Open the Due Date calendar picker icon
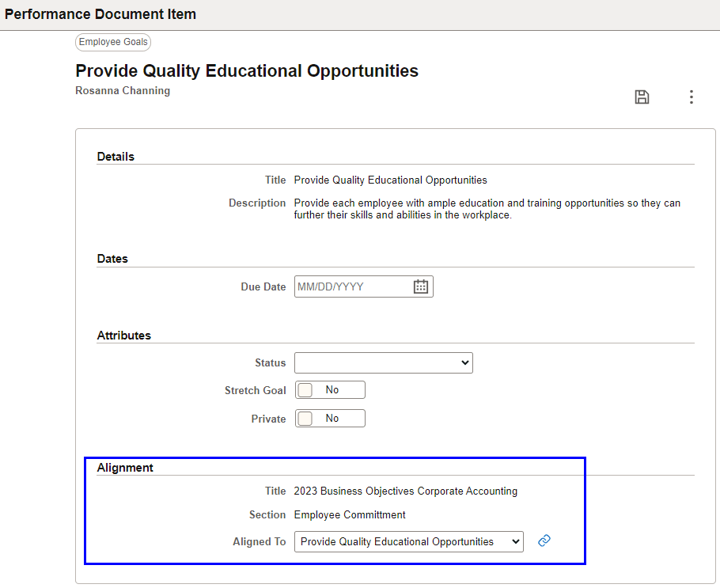This screenshot has height=588, width=720. [x=421, y=286]
